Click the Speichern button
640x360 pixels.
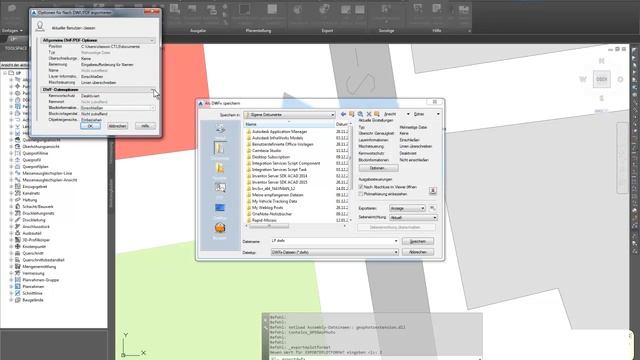[x=418, y=242]
